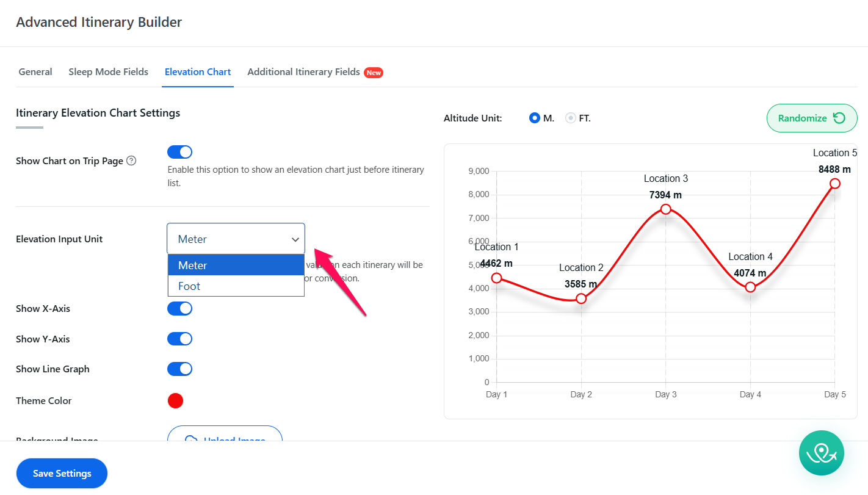
Task: Click the Location 4 data point marker
Action: (x=750, y=287)
